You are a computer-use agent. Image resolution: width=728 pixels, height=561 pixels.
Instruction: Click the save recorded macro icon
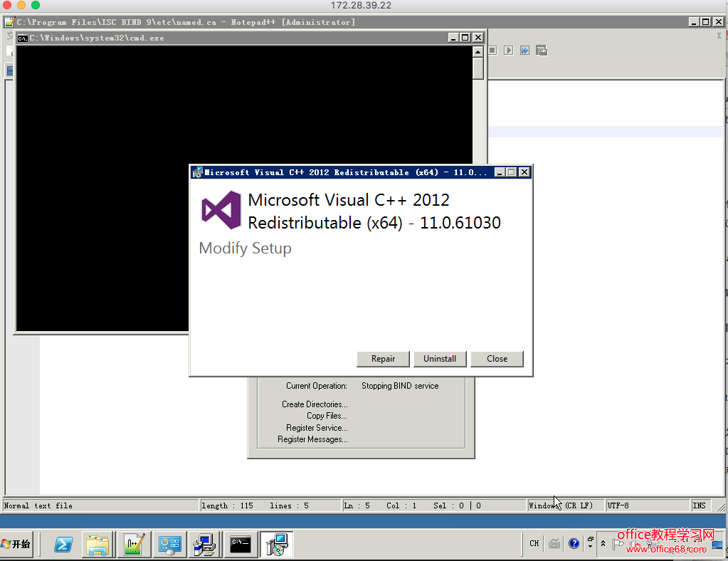[x=542, y=50]
